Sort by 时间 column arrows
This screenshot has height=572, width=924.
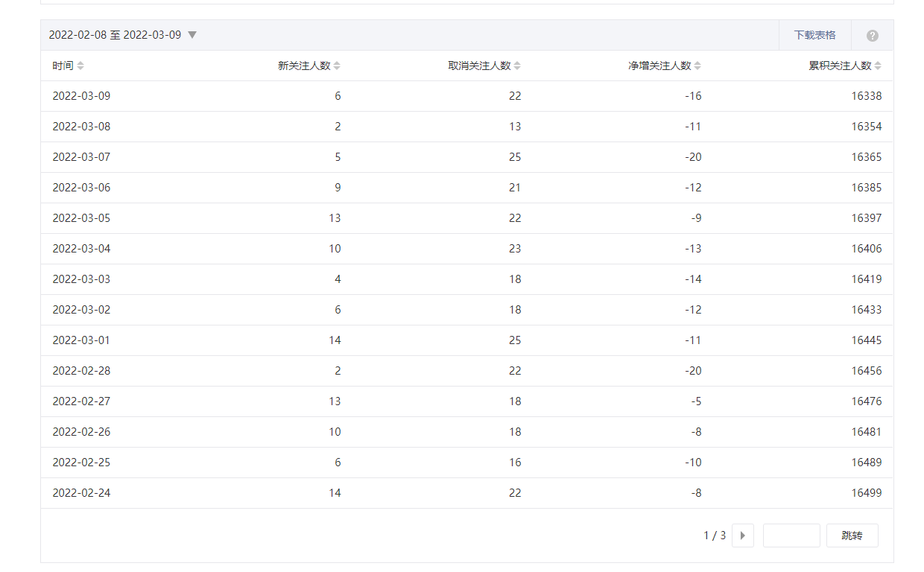click(x=80, y=66)
